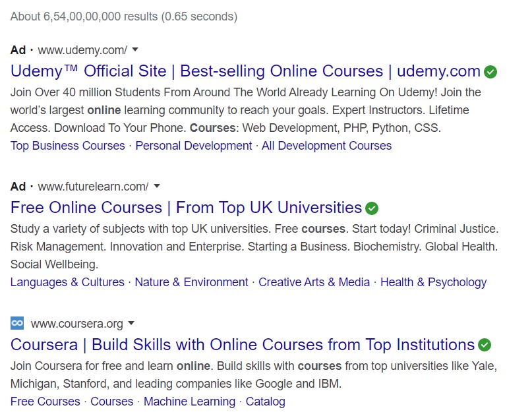Open the Udemy Official Site result title
Viewport: 532px width, 420px height.
coord(245,71)
